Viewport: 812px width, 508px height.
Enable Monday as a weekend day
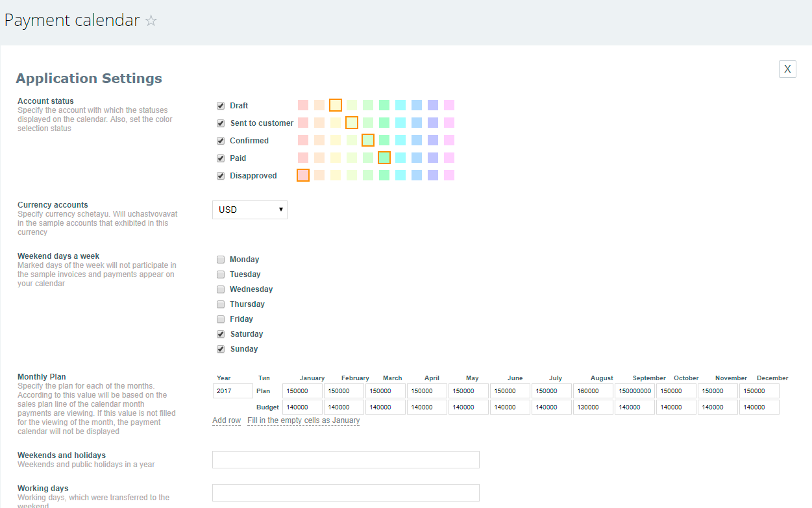[x=221, y=260]
